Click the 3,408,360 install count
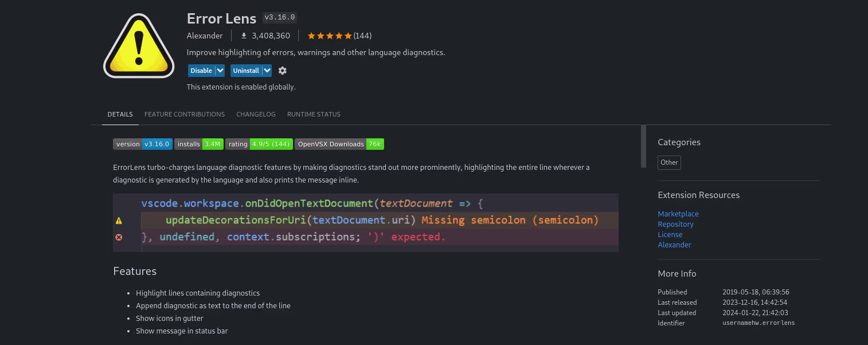 [x=271, y=36]
